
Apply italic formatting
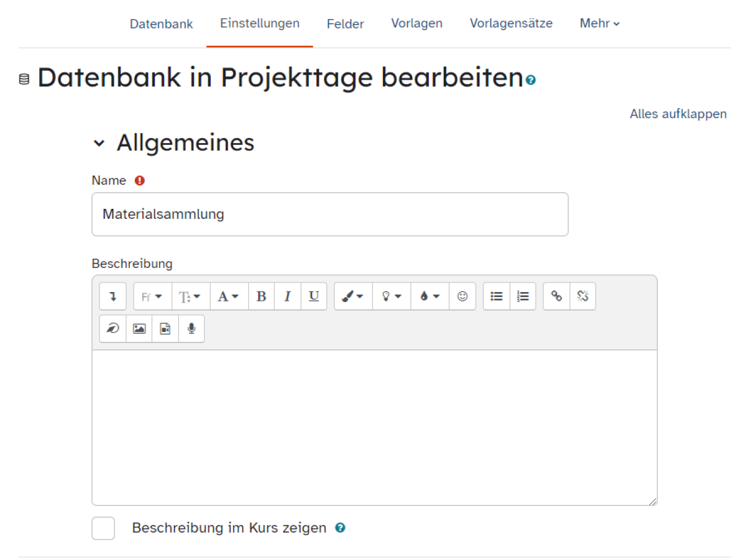[287, 296]
